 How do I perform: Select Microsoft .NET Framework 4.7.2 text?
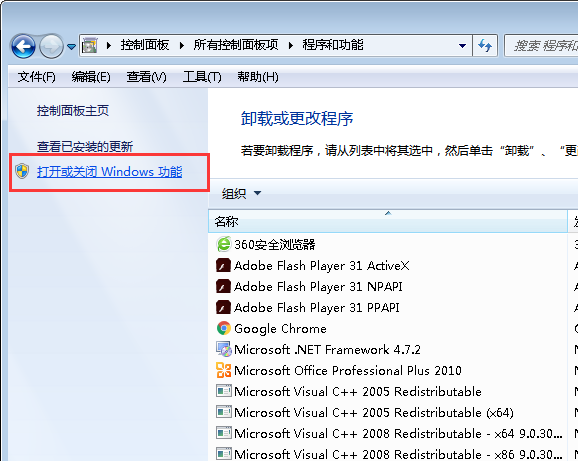pyautogui.click(x=327, y=350)
